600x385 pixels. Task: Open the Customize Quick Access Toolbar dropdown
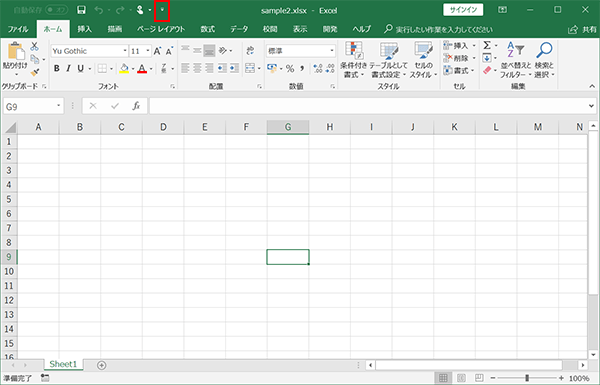click(162, 10)
